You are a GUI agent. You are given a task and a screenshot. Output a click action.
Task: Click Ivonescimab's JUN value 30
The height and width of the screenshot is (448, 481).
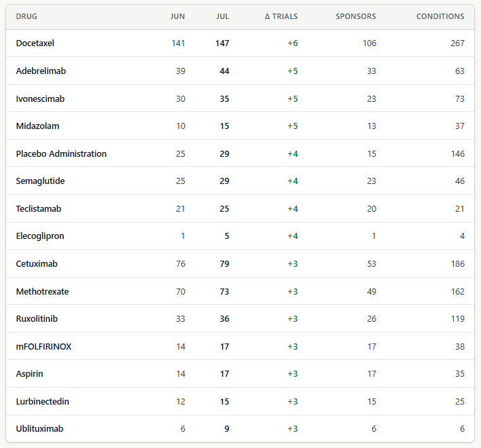(181, 99)
